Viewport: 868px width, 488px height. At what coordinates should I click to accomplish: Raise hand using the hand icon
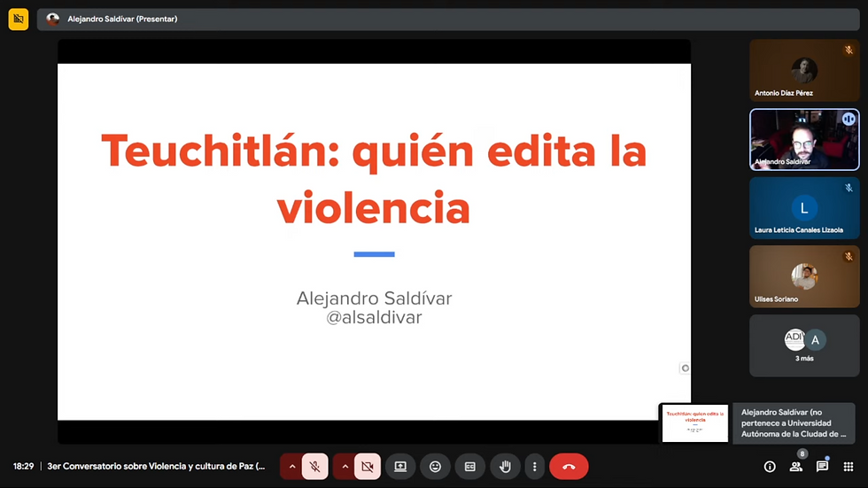point(505,467)
